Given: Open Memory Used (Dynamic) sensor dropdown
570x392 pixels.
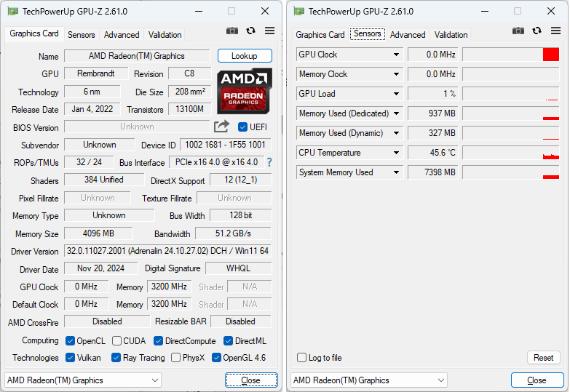Looking at the screenshot, I should (x=396, y=133).
